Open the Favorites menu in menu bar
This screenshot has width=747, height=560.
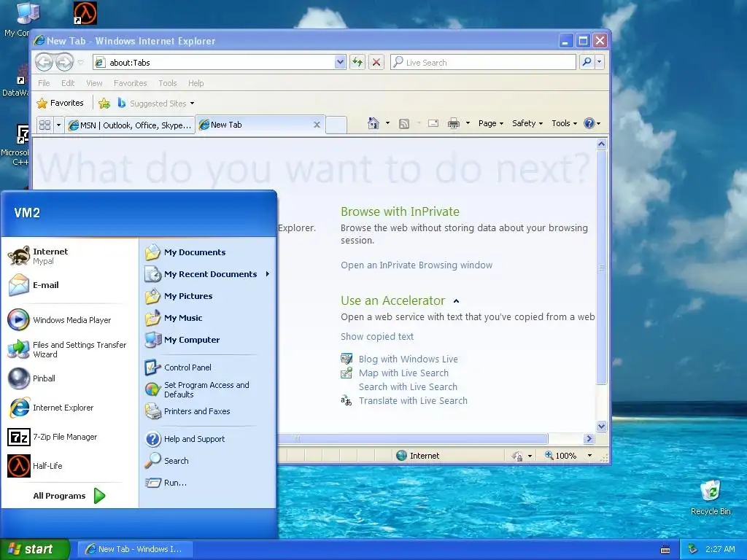coord(131,83)
